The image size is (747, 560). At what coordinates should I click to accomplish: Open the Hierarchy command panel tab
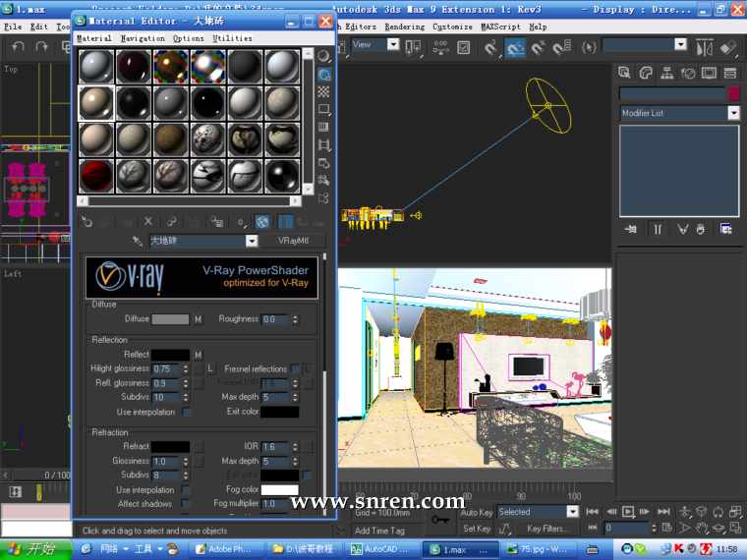666,73
